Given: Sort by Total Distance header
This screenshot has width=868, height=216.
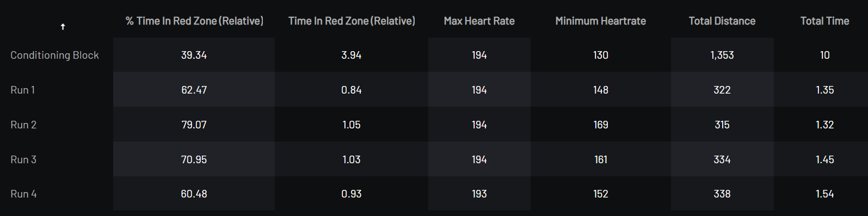Looking at the screenshot, I should [722, 21].
